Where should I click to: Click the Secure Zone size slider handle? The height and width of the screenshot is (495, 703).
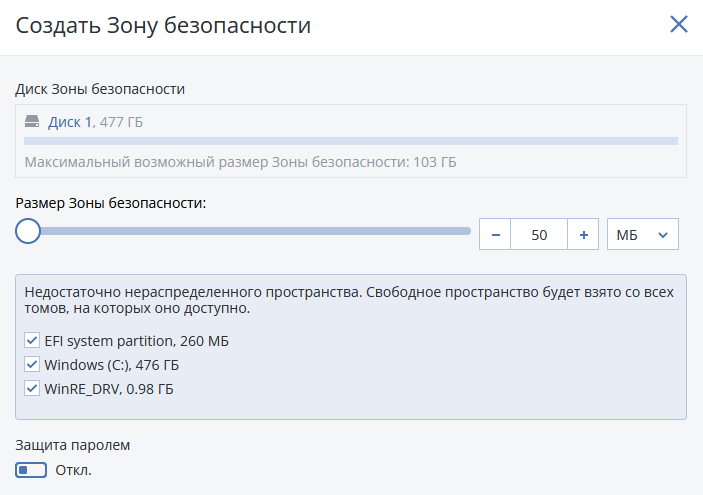(28, 232)
